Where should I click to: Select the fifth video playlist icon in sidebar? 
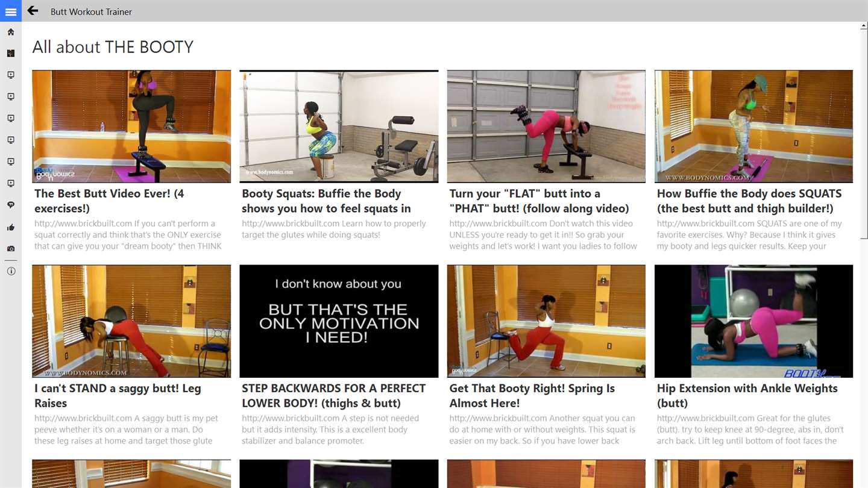[x=11, y=162]
